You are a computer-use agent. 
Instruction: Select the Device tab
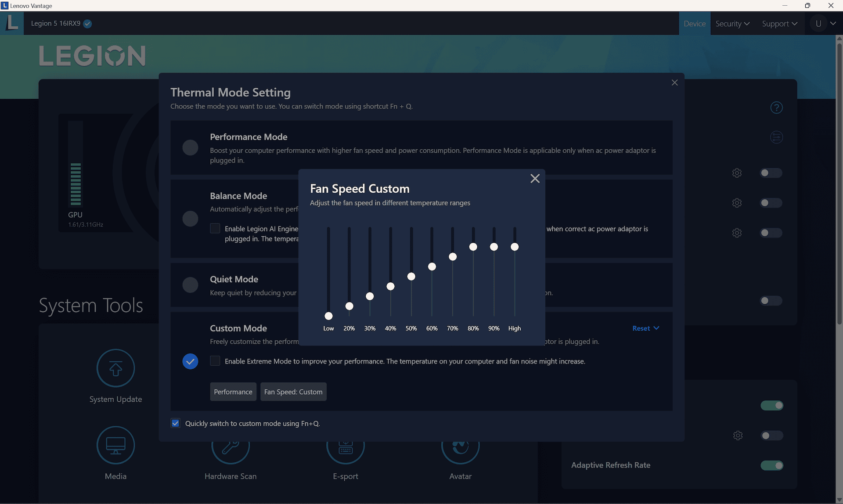coord(695,23)
